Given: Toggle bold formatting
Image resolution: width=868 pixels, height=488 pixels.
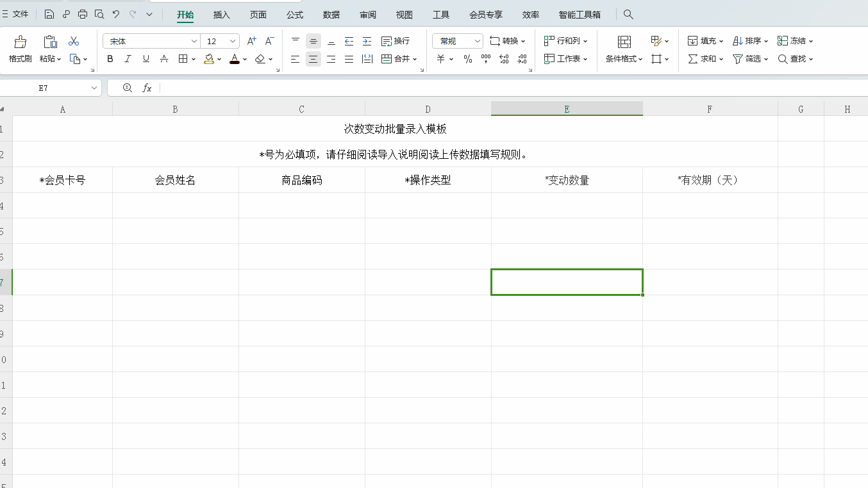Looking at the screenshot, I should (110, 59).
